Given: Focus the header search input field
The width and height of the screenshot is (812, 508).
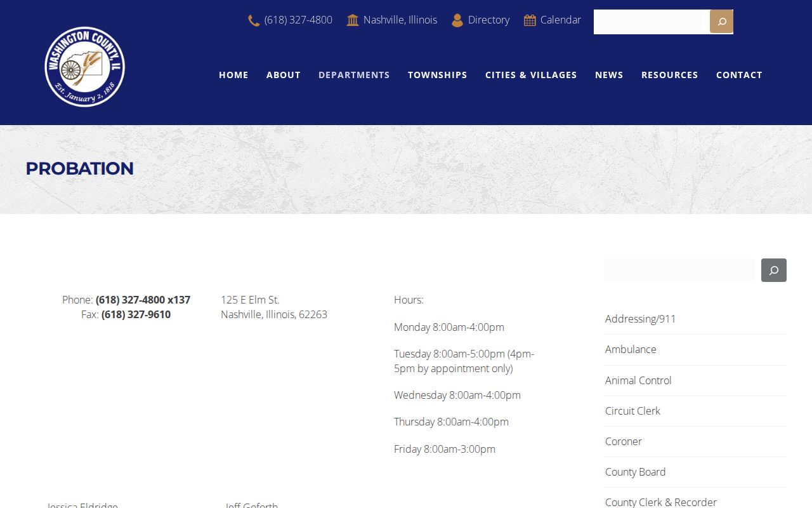Looking at the screenshot, I should pyautogui.click(x=652, y=22).
